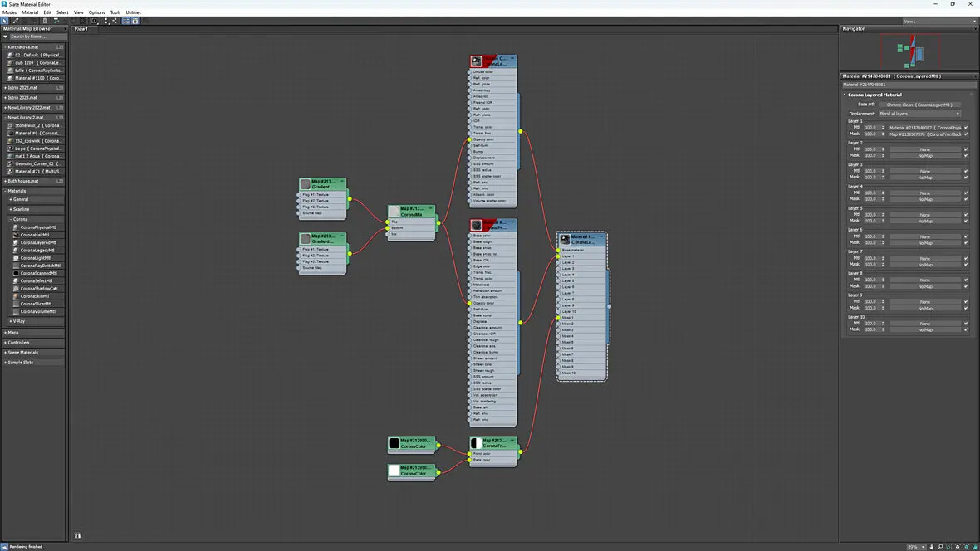This screenshot has width=980, height=551.
Task: Click the Chrome Clean base material button
Action: (x=919, y=105)
